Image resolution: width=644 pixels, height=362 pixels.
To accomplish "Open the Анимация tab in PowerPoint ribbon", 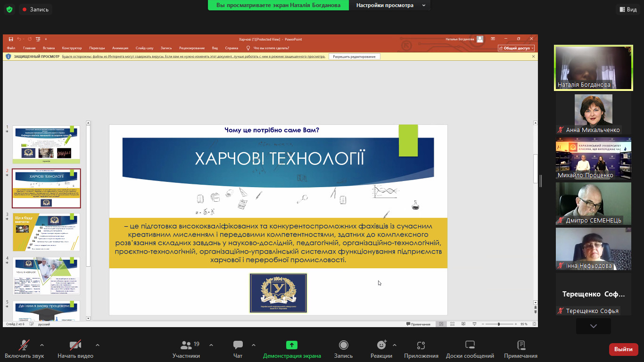I will tap(120, 48).
